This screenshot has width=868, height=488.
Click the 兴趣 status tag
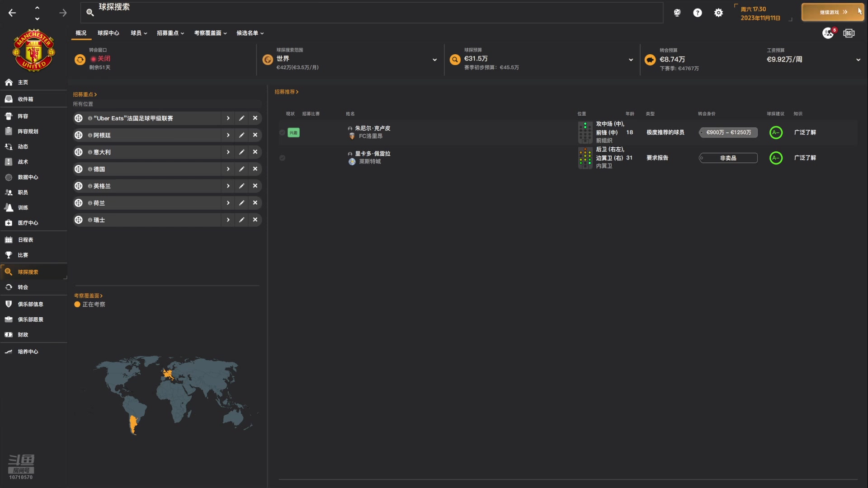293,132
